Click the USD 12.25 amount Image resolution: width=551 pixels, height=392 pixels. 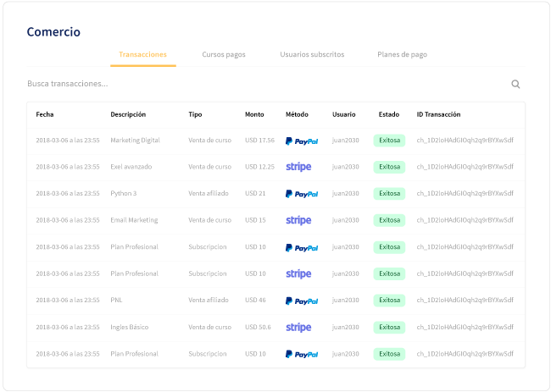[x=259, y=167]
